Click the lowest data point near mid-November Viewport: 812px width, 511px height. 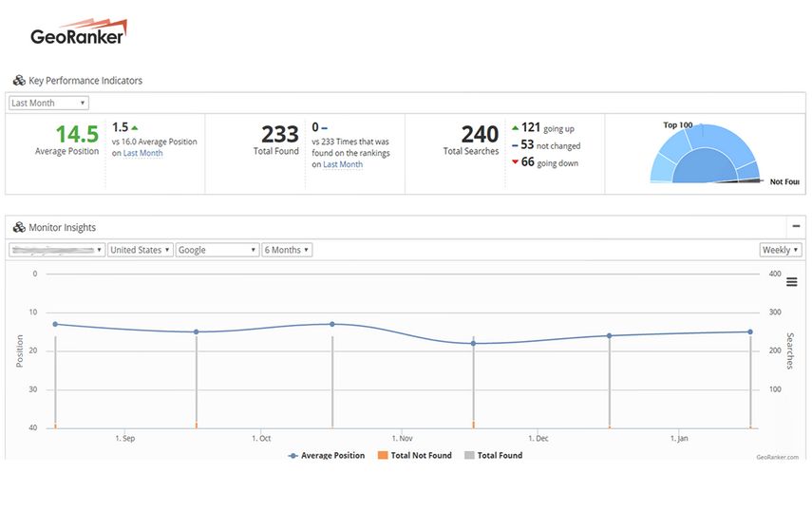[473, 343]
